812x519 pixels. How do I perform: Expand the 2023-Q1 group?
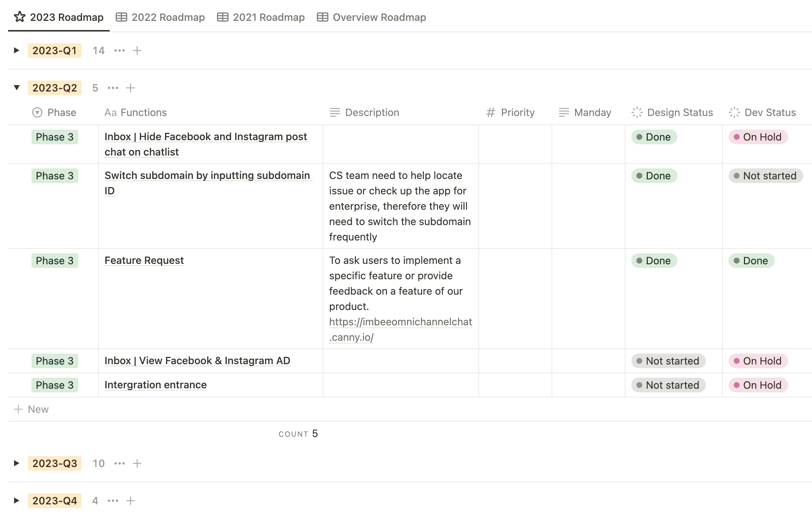tap(16, 51)
